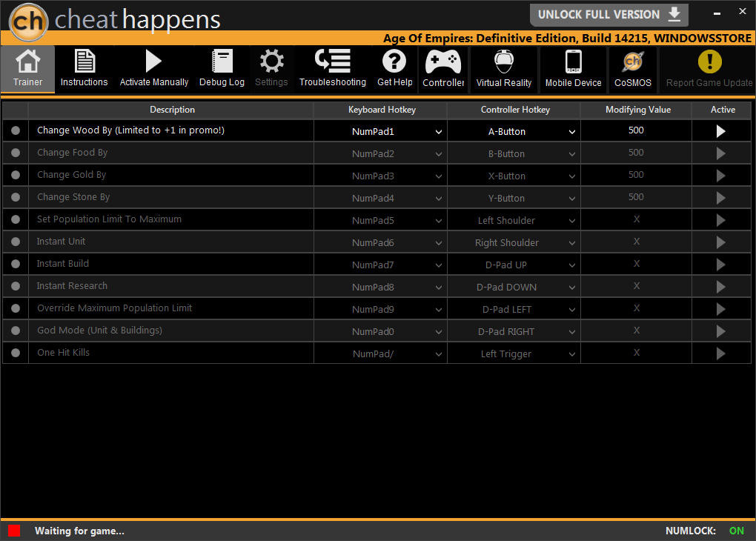756x541 pixels.
Task: Open Controller configuration
Action: [443, 68]
